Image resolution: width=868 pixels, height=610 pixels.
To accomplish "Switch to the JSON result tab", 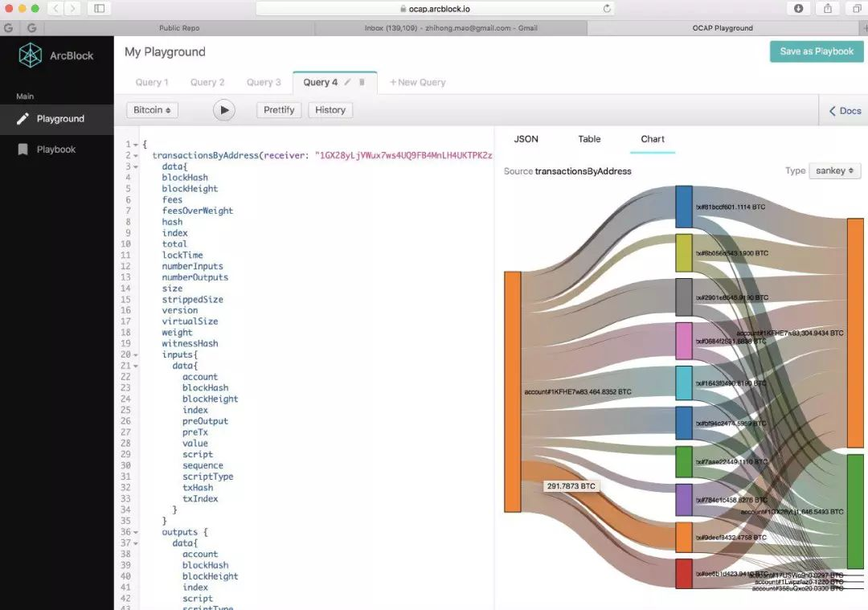I will click(526, 139).
